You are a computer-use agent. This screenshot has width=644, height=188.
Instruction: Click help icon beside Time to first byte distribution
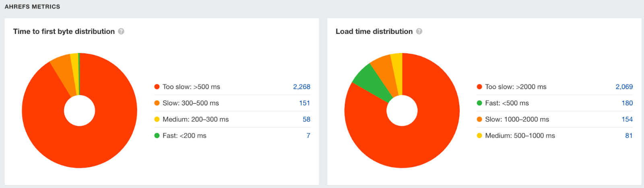point(121,31)
